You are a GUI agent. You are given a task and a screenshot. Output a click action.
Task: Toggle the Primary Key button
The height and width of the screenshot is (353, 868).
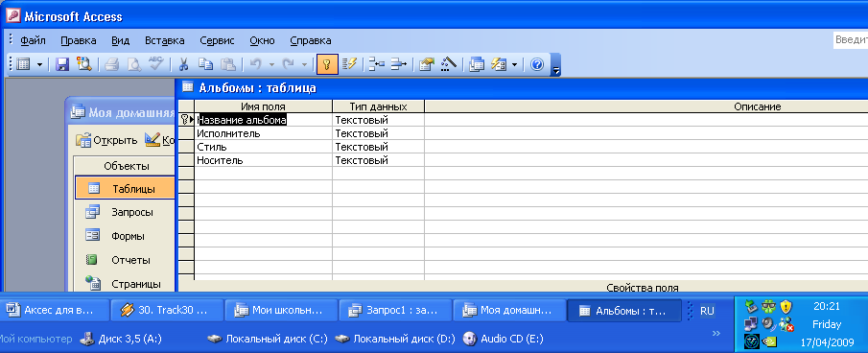coord(327,64)
